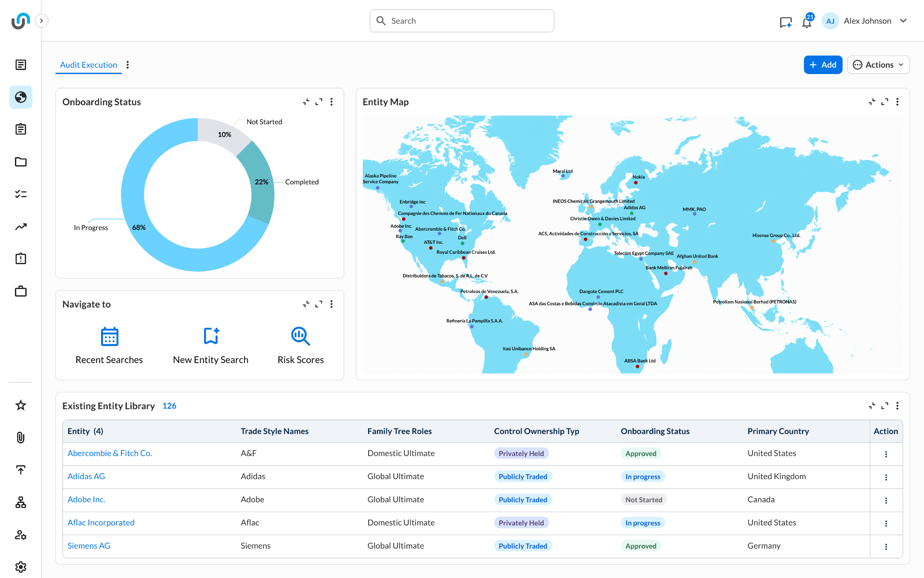Open favorites star icon in sidebar

21,405
